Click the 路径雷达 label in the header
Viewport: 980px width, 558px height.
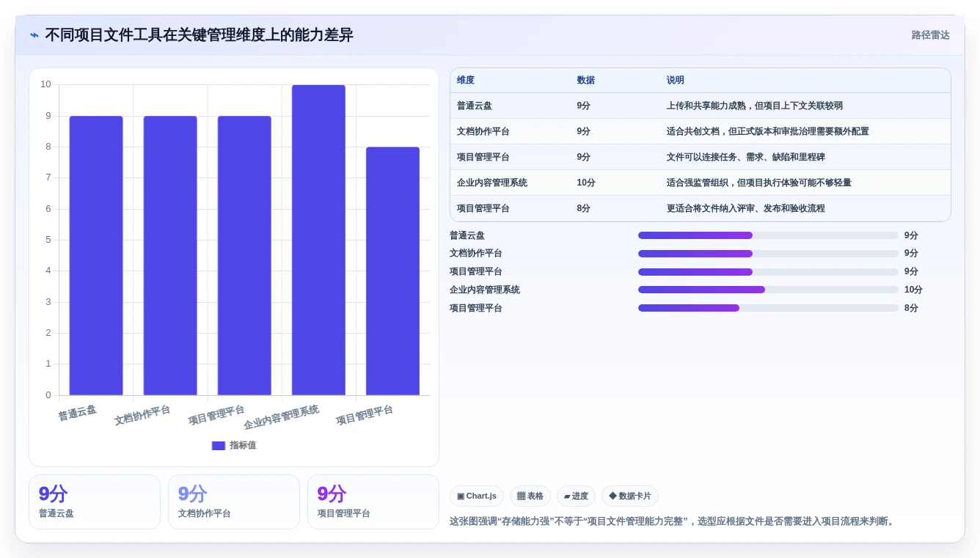[930, 35]
